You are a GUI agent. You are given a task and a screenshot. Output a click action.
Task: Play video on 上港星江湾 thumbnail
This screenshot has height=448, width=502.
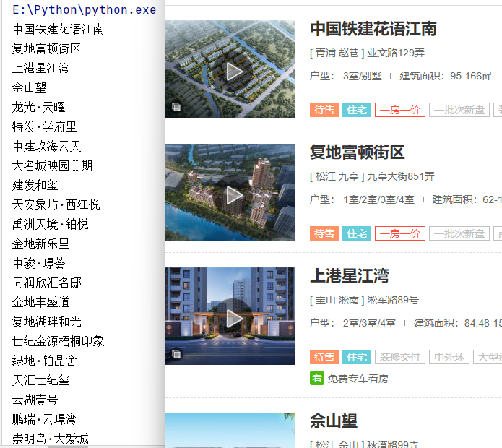click(234, 319)
